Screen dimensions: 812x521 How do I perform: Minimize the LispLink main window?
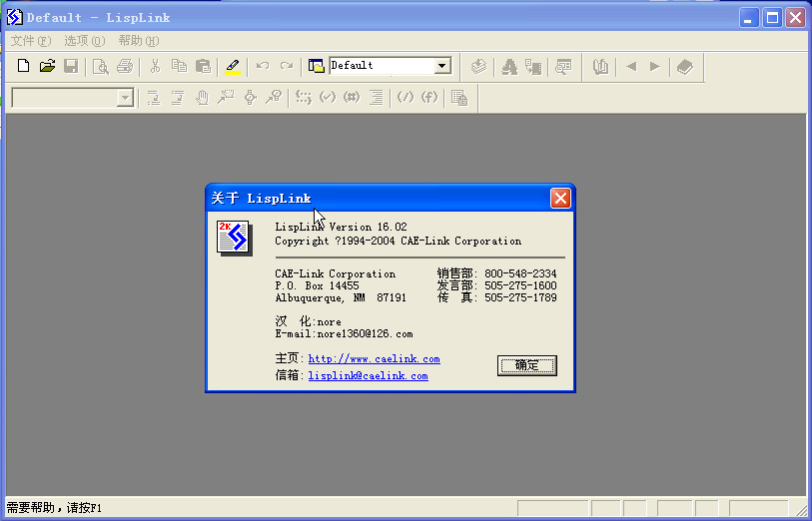coord(748,18)
